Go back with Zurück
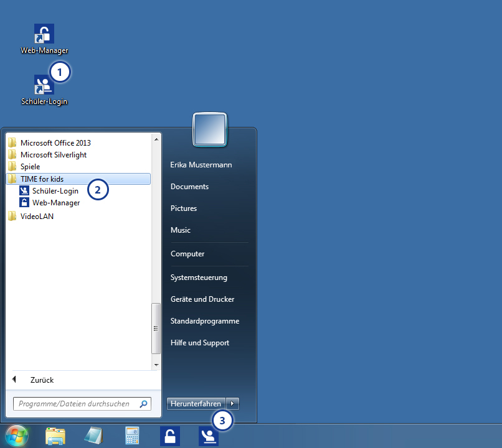The image size is (502, 448). coord(42,380)
